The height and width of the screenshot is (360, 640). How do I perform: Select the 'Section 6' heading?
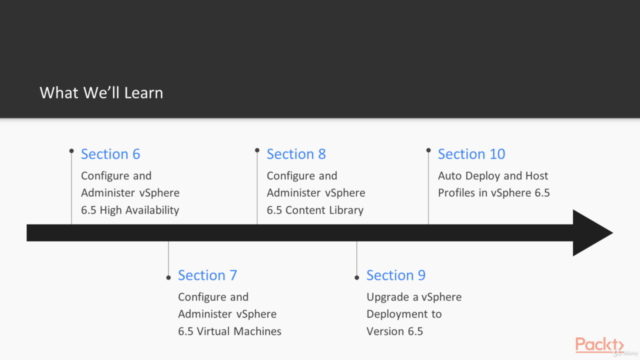tap(111, 154)
